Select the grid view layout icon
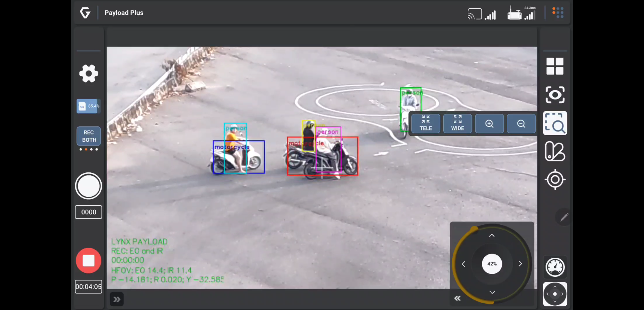644x310 pixels. [x=555, y=66]
